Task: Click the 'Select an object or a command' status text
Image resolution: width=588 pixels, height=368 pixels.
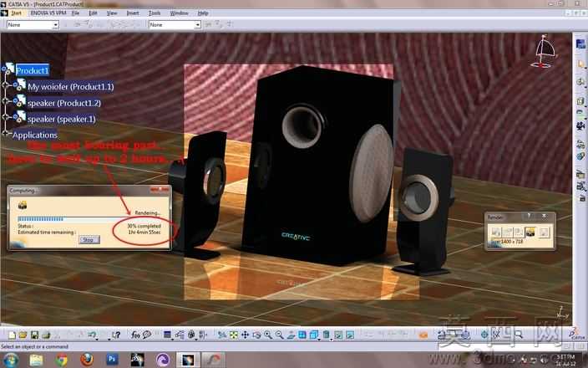Action: tap(34, 346)
